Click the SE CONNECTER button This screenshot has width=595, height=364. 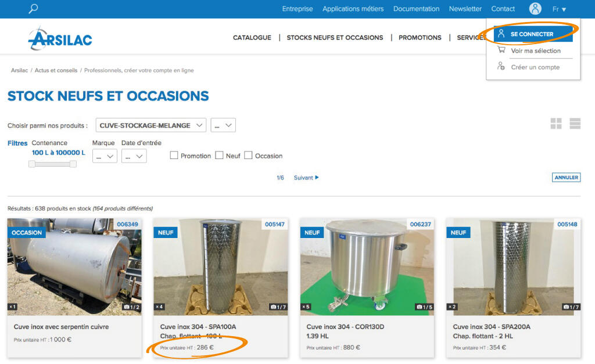pos(533,34)
